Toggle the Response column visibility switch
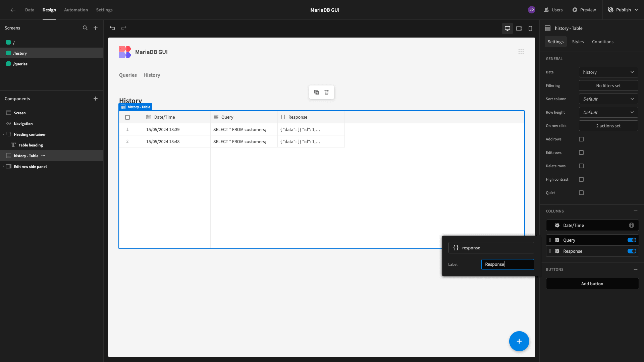 [x=632, y=251]
